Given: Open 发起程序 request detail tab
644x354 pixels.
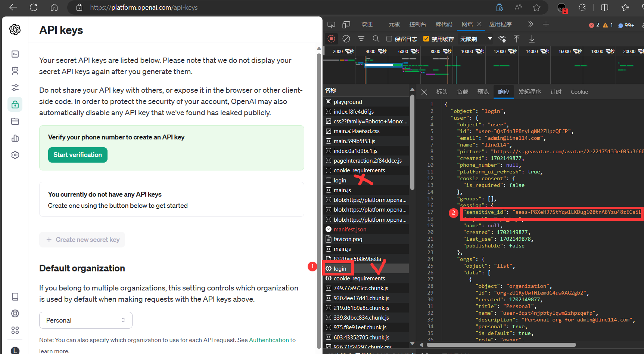Looking at the screenshot, I should click(x=530, y=92).
